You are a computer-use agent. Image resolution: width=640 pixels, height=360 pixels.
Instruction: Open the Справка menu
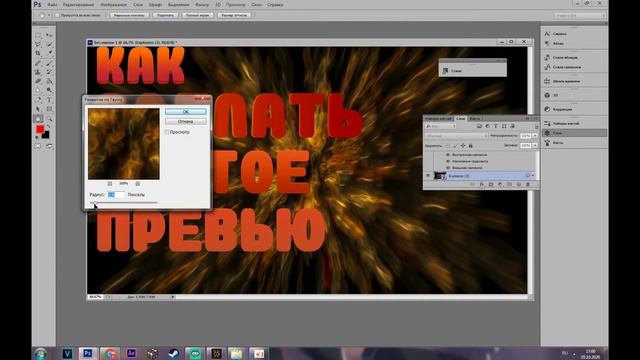click(275, 4)
